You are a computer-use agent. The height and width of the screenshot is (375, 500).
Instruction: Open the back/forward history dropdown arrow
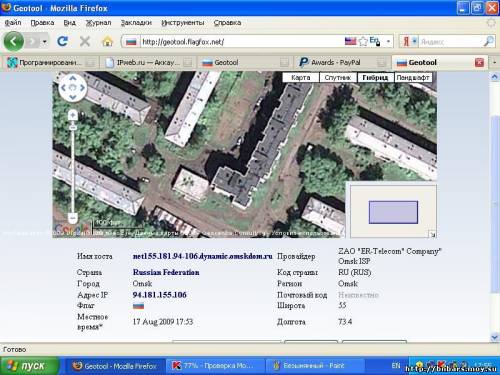(45, 42)
